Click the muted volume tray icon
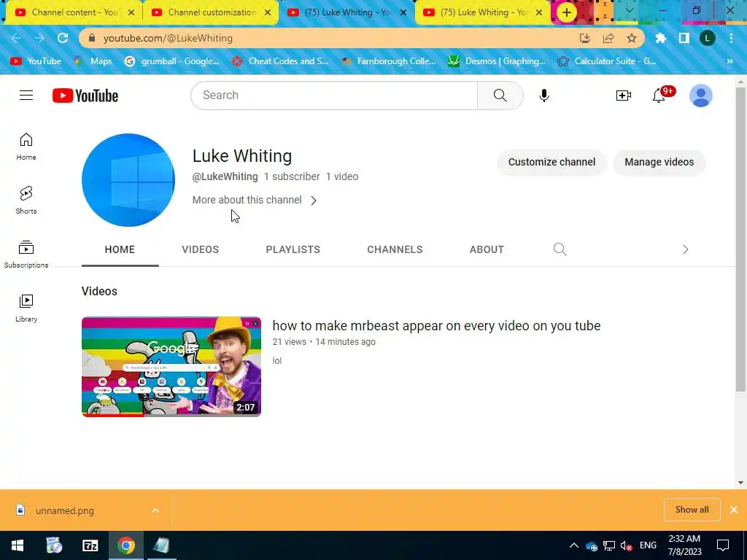747x560 pixels. pos(627,545)
